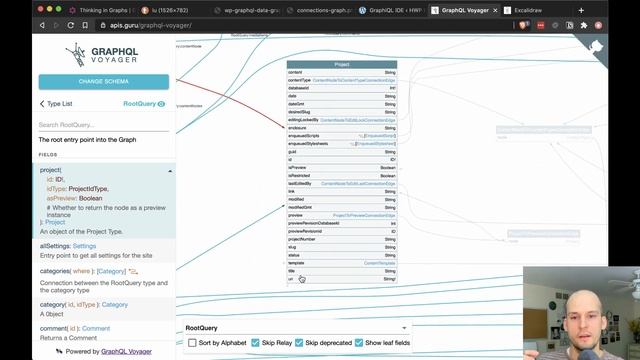Open the [Category] type link
Screen dimensions: 640x360
tap(111, 271)
